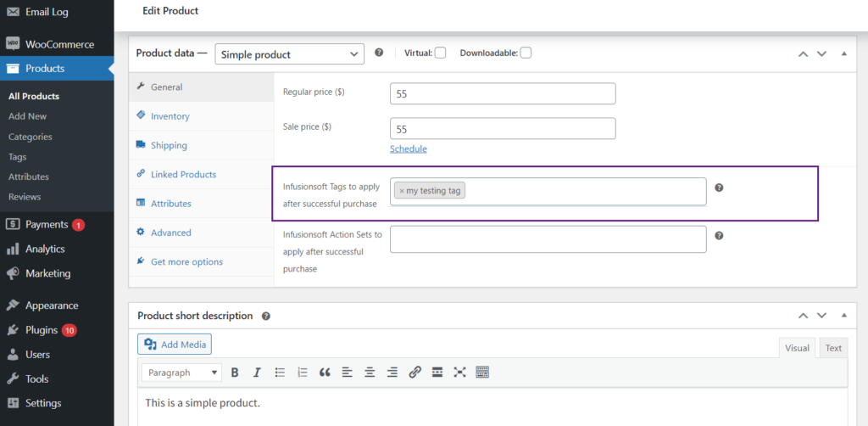Remove the 'my testing tag' tag
Image resolution: width=868 pixels, height=426 pixels.
pos(402,191)
